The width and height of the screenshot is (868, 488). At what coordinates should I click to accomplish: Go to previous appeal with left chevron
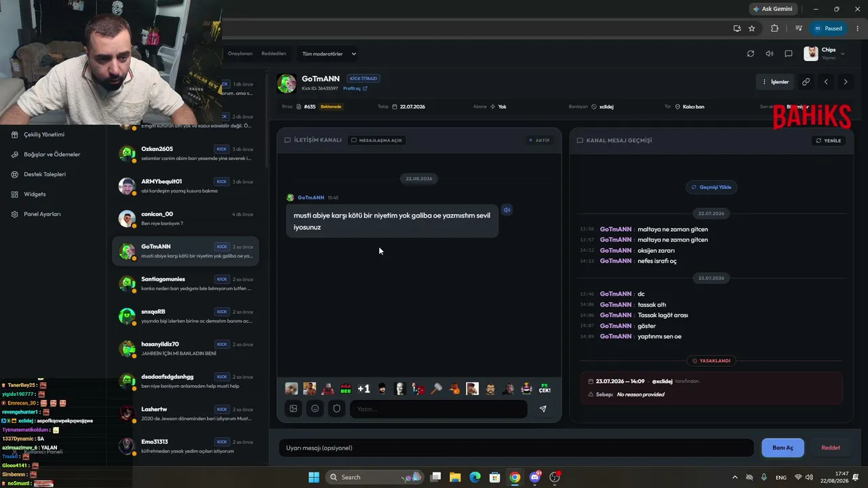pyautogui.click(x=826, y=82)
